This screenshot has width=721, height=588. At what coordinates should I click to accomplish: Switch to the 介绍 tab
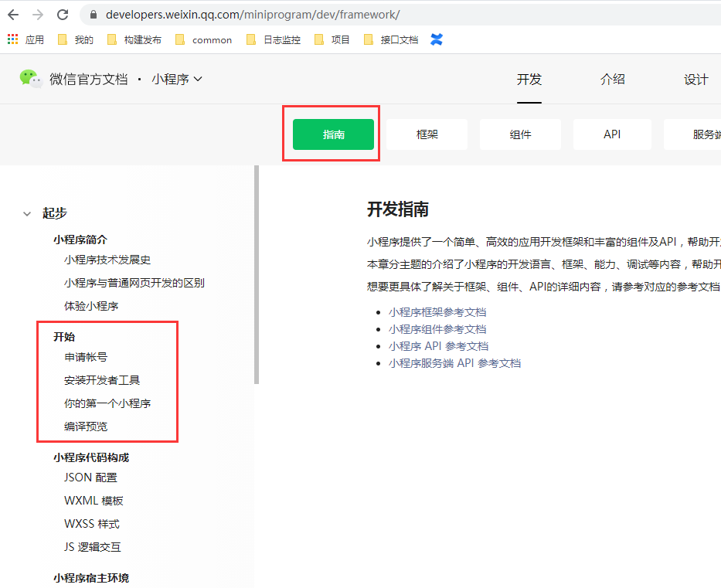pyautogui.click(x=612, y=79)
